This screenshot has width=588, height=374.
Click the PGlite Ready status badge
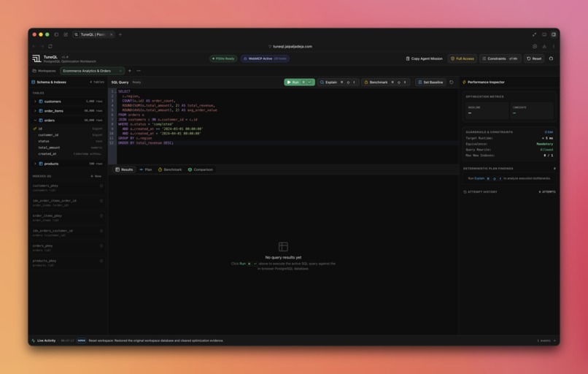[x=223, y=58]
